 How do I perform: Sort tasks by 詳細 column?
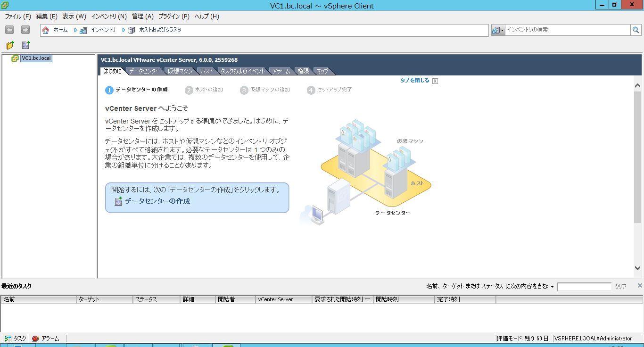[x=198, y=299]
